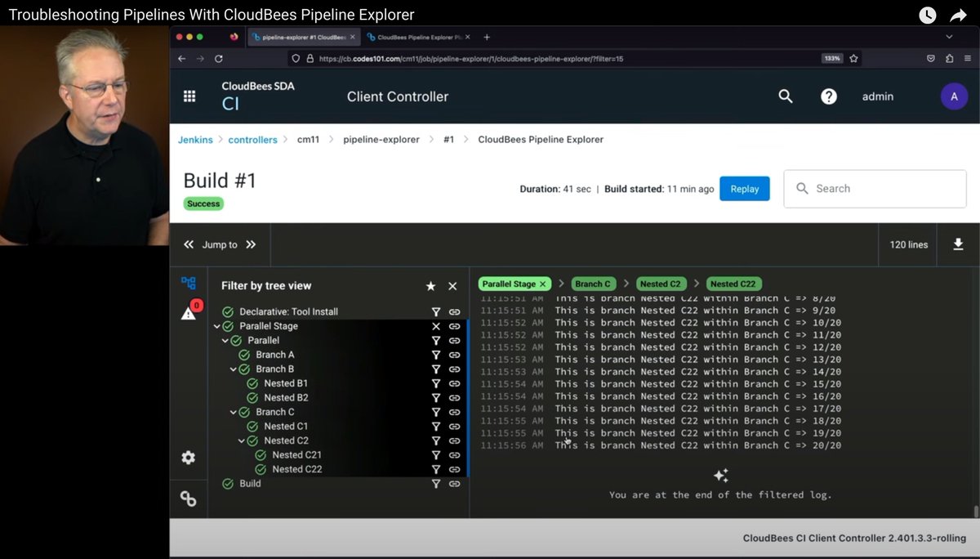This screenshot has height=559, width=980.
Task: Share the video with the arrow icon
Action: pos(958,15)
